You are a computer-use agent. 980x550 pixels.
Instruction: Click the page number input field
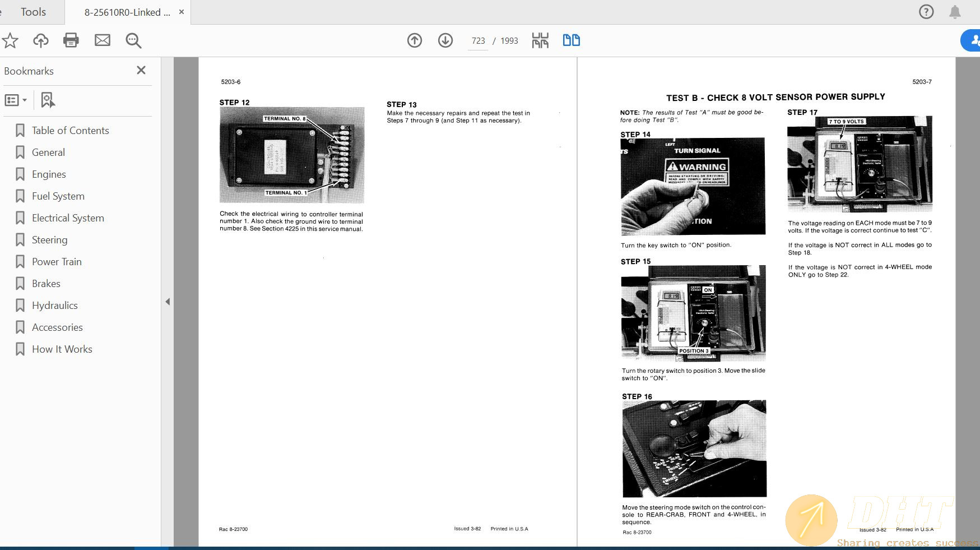pos(478,41)
